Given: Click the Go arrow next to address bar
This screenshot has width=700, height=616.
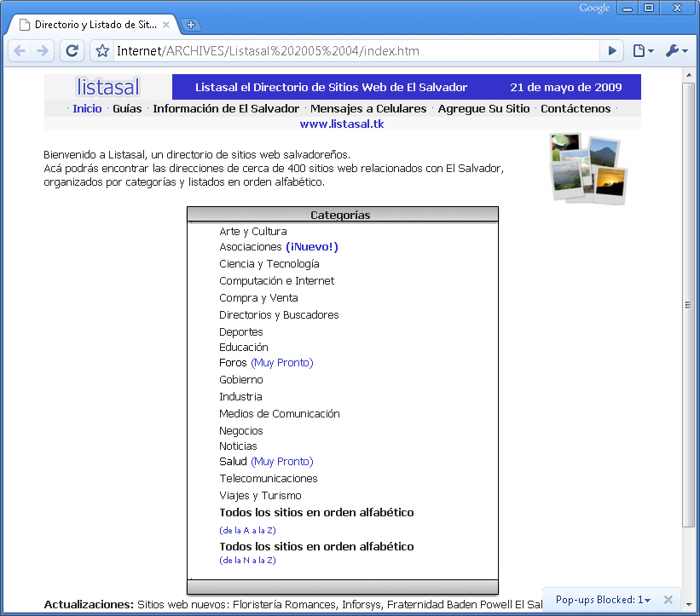Looking at the screenshot, I should (x=612, y=51).
